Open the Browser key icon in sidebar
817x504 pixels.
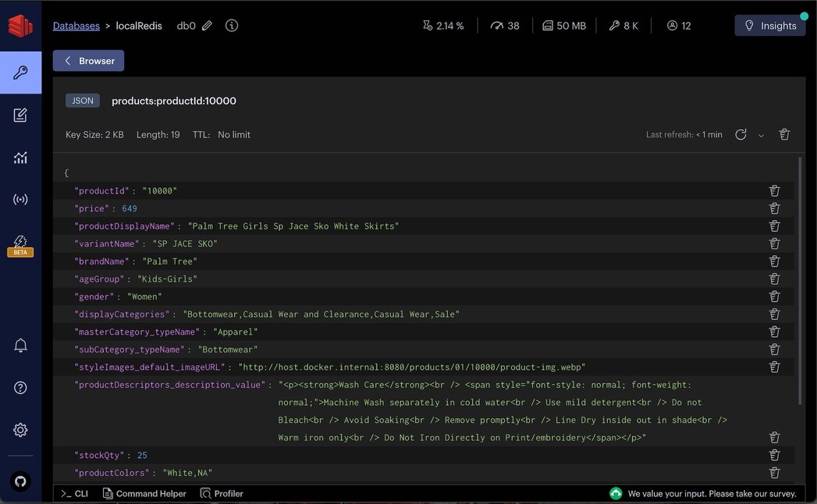pos(20,72)
